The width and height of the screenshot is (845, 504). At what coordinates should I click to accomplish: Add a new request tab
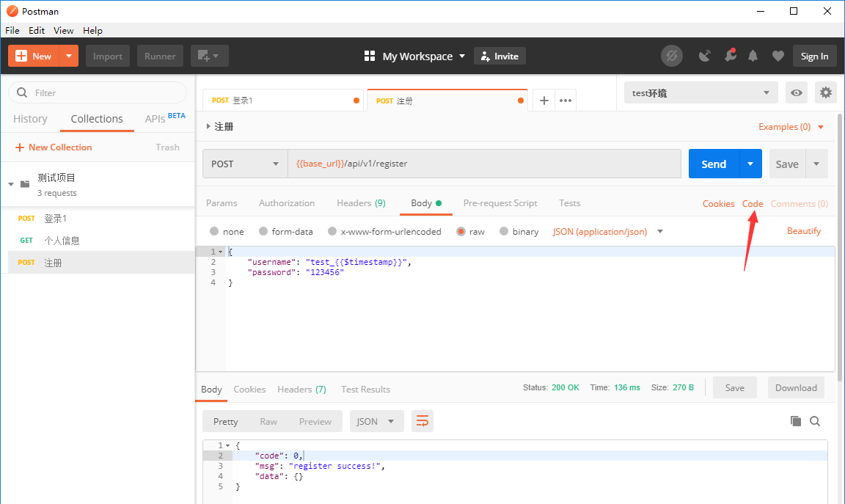tap(544, 101)
